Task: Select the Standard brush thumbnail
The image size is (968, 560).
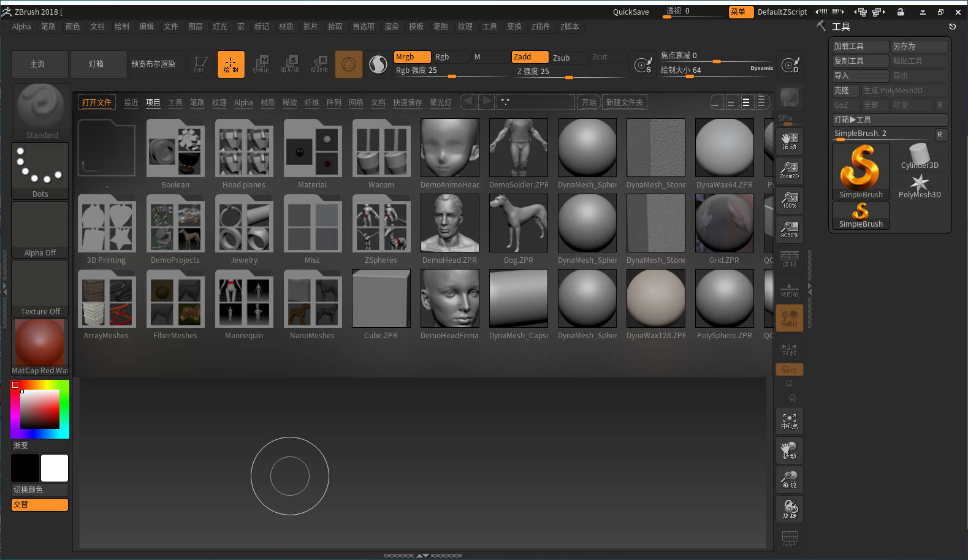Action: pos(40,112)
